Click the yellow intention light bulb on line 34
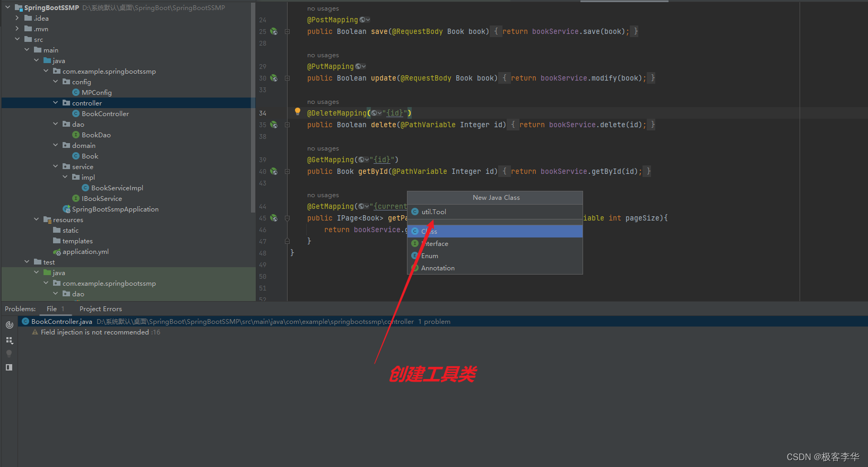 point(298,111)
